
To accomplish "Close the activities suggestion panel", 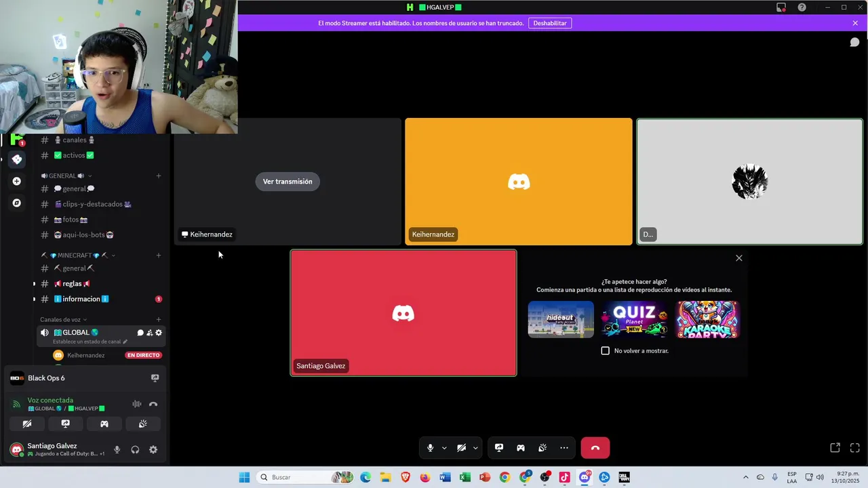I will coord(739,258).
